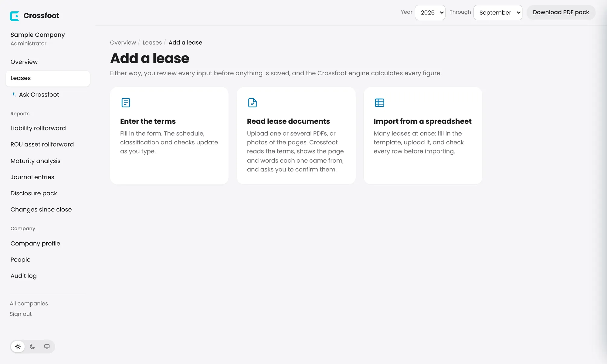Click Leases breadcrumb link
607x364 pixels.
[152, 42]
